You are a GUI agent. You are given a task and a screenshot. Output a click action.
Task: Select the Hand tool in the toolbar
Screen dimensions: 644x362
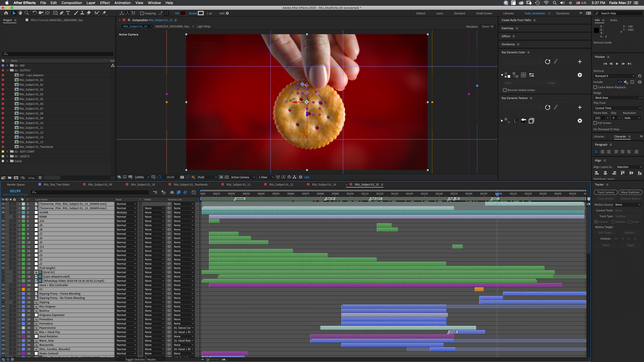click(x=20, y=13)
